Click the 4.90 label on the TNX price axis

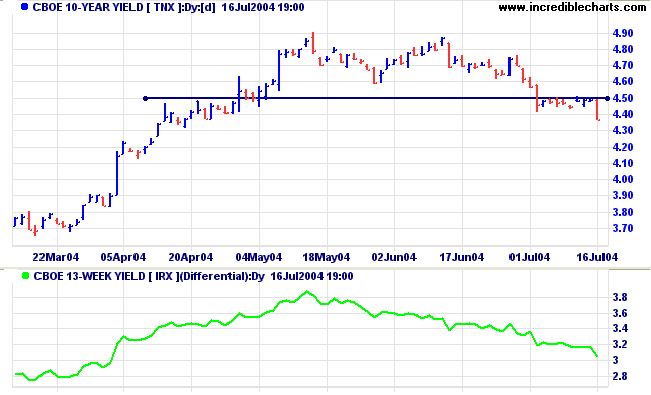pos(623,33)
